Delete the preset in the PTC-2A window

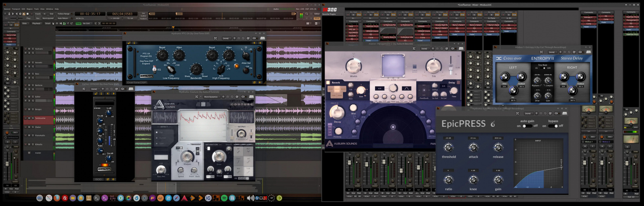pos(243,38)
